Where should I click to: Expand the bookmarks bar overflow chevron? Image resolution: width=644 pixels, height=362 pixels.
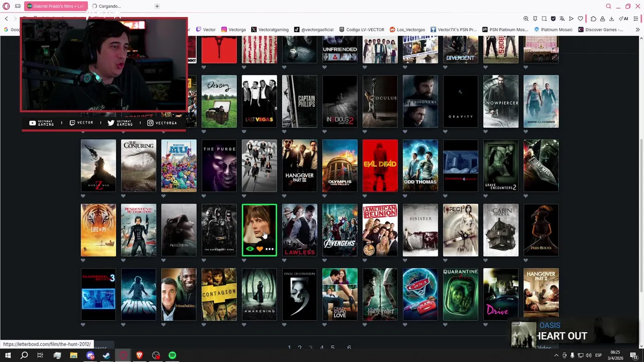(637, 30)
